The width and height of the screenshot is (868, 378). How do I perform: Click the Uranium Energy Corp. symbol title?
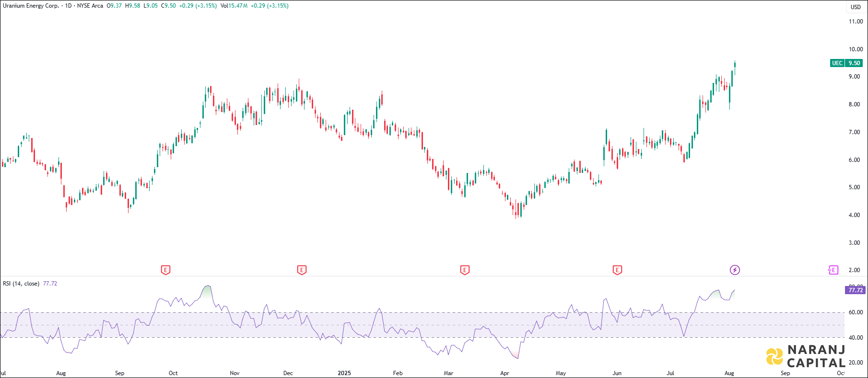click(31, 6)
